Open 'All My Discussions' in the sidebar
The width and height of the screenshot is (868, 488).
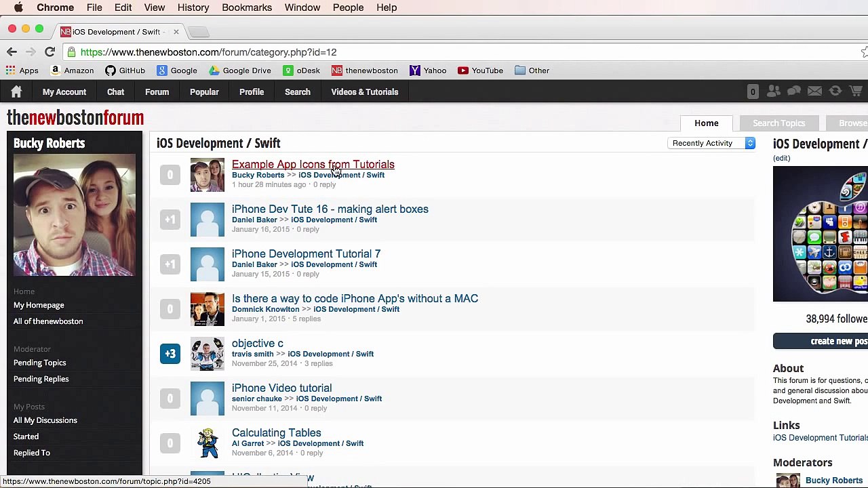45,420
